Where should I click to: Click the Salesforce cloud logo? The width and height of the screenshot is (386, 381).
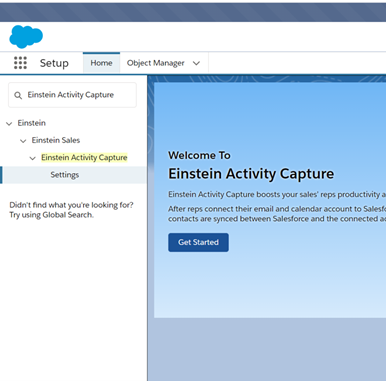[26, 37]
